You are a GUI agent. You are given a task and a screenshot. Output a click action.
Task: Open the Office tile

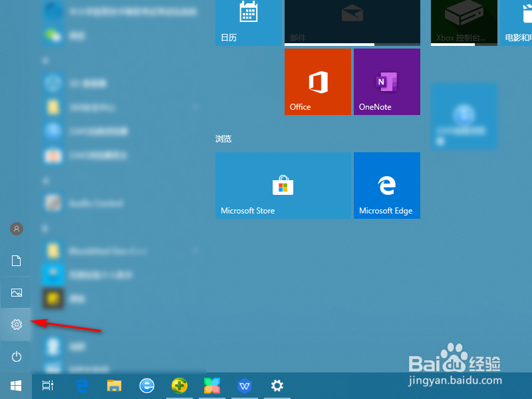pyautogui.click(x=317, y=81)
